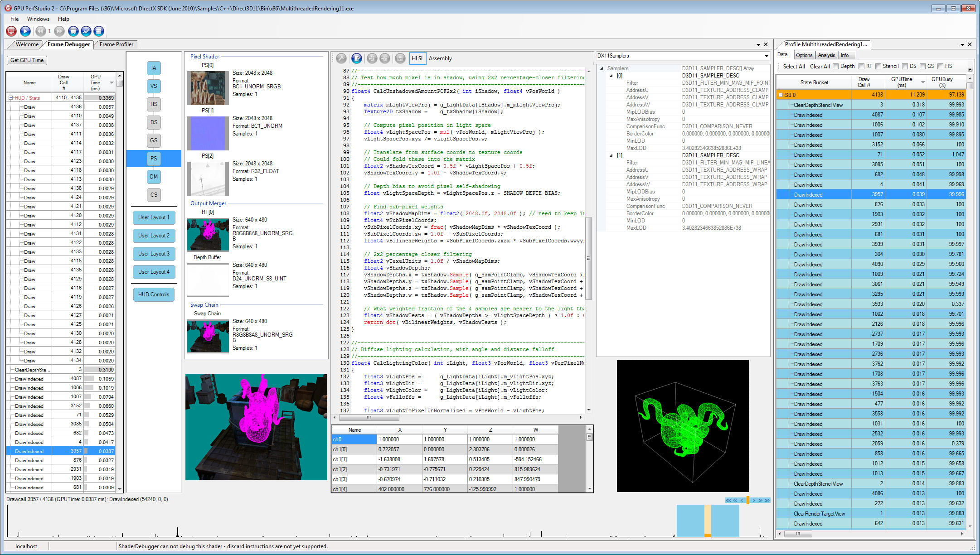980x555 pixels.
Task: Enable the GS checkbox in profiler
Action: point(922,67)
